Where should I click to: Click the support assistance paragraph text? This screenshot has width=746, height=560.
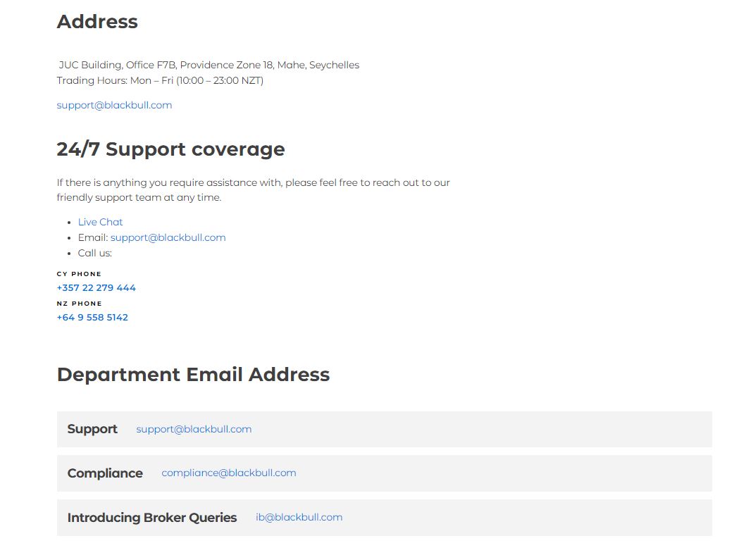(x=253, y=189)
